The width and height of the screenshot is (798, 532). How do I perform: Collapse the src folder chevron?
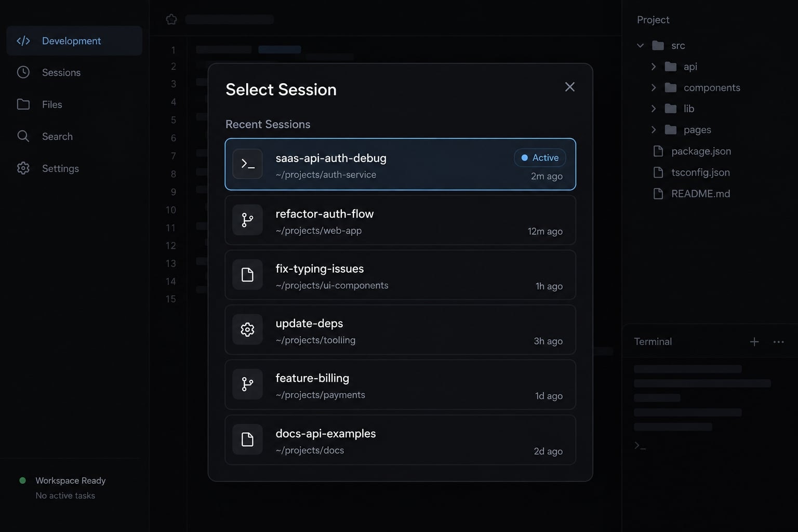point(641,46)
